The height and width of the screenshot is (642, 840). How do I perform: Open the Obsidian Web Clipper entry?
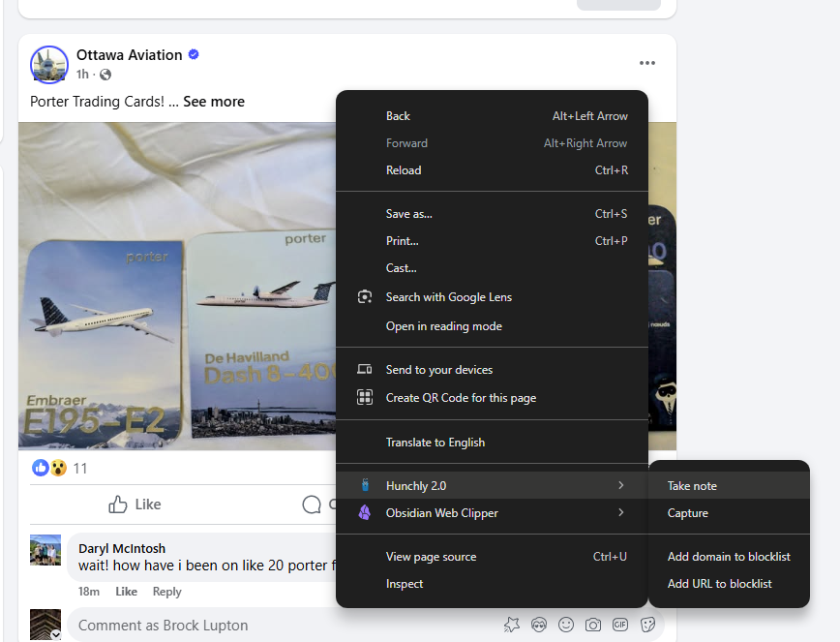point(492,513)
